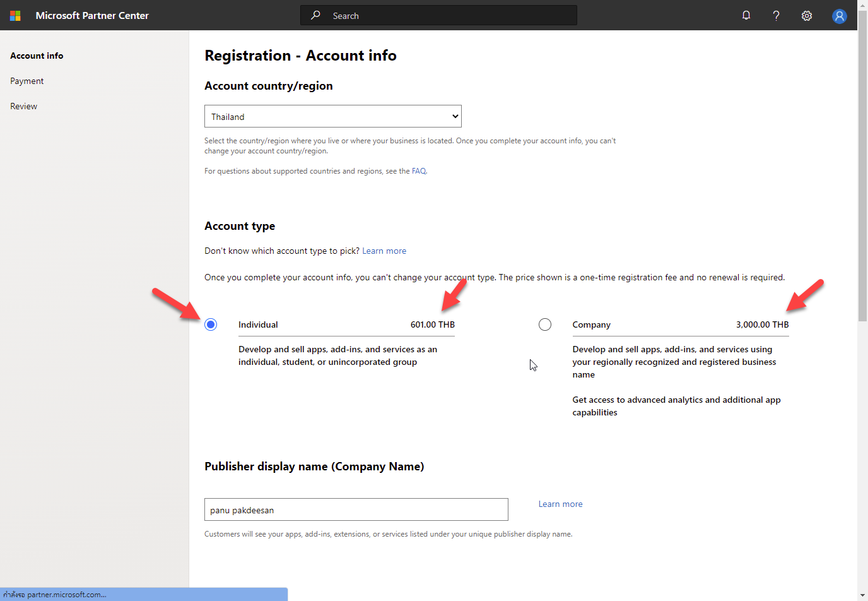
Task: Go to Payment step in sidebar
Action: pyautogui.click(x=27, y=81)
